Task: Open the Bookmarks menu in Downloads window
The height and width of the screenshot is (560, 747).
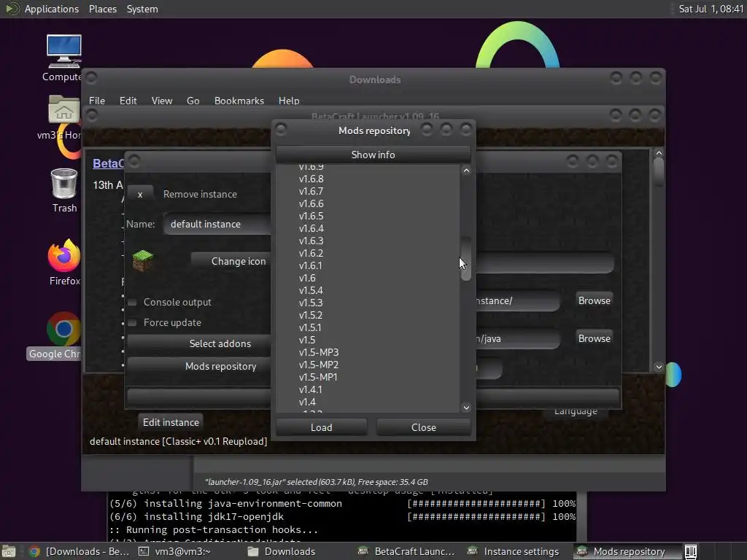Action: pyautogui.click(x=239, y=101)
